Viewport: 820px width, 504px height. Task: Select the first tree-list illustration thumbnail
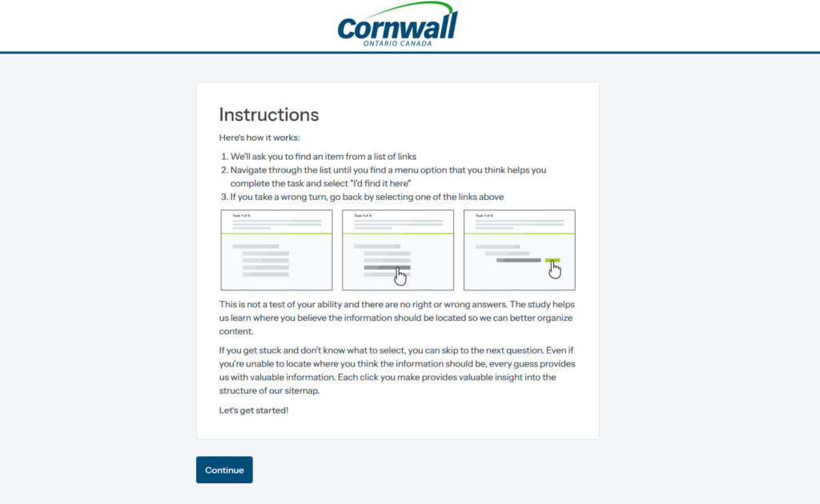[x=276, y=250]
